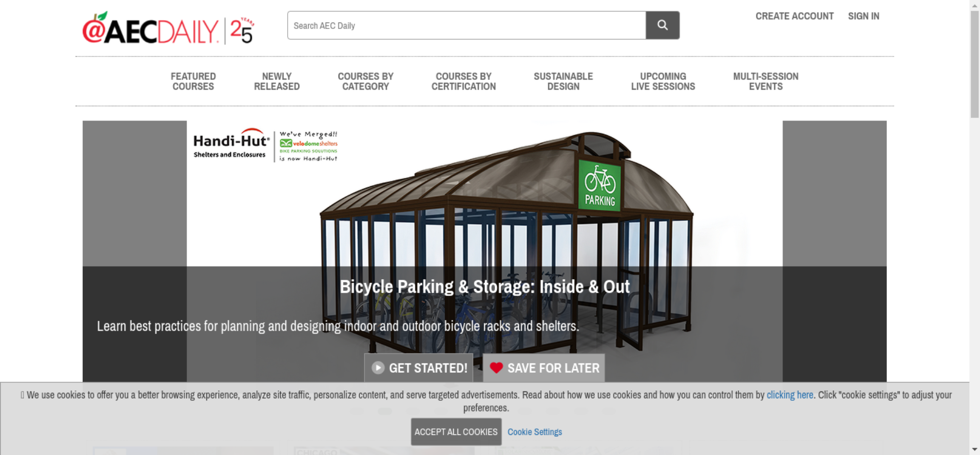Go to Sustainable Design section
This screenshot has width=980, height=455.
pos(563,81)
